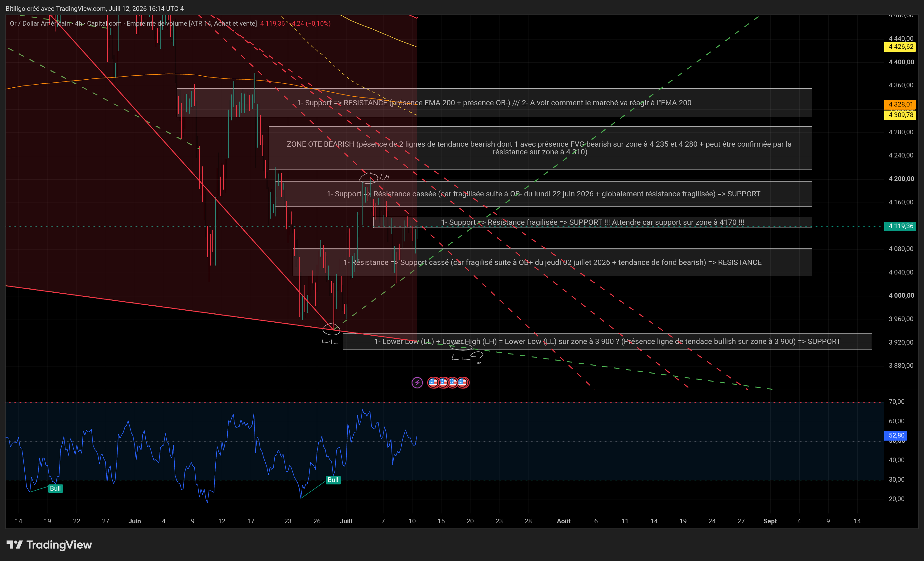This screenshot has height=561, width=924.
Task: Click the yellow 4 426,62 price label
Action: point(900,47)
